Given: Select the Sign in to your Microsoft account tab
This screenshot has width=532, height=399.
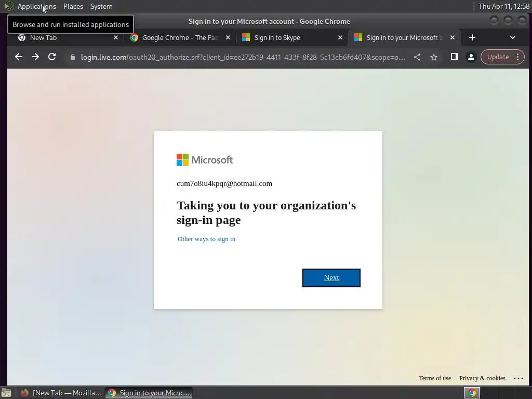Looking at the screenshot, I should click(x=404, y=37).
